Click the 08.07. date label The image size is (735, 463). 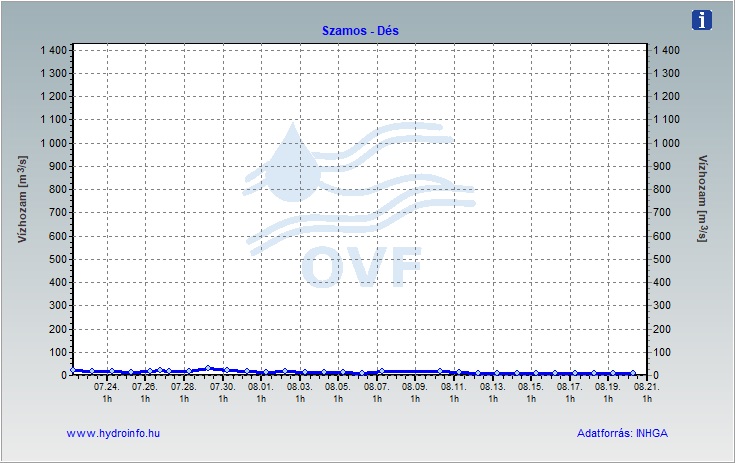[x=376, y=387]
